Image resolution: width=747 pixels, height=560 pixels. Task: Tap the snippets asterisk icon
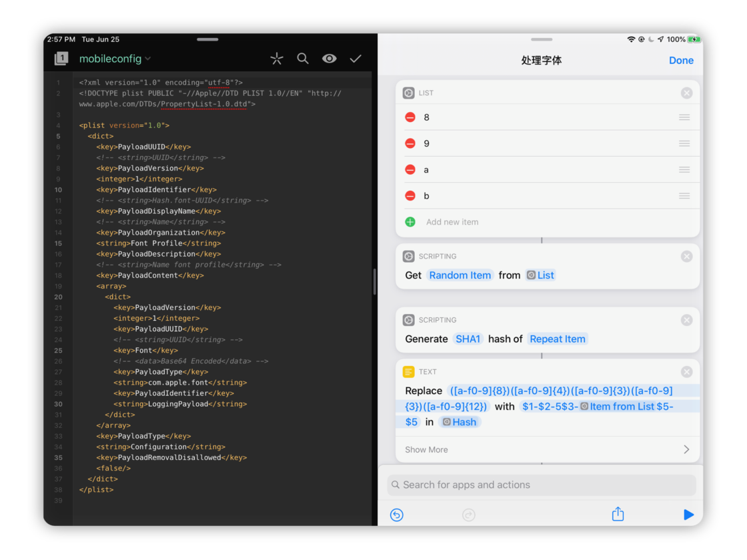tap(277, 59)
